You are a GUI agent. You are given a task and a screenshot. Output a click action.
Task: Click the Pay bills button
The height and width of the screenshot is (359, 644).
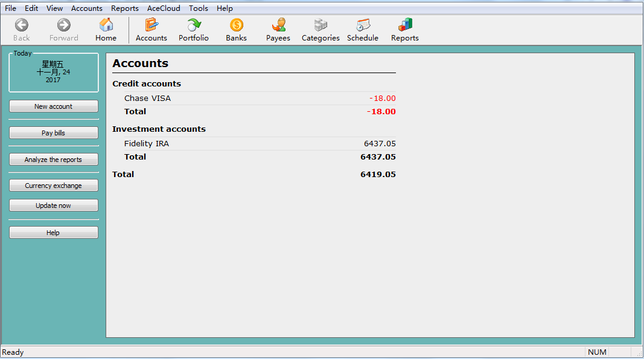tap(53, 133)
